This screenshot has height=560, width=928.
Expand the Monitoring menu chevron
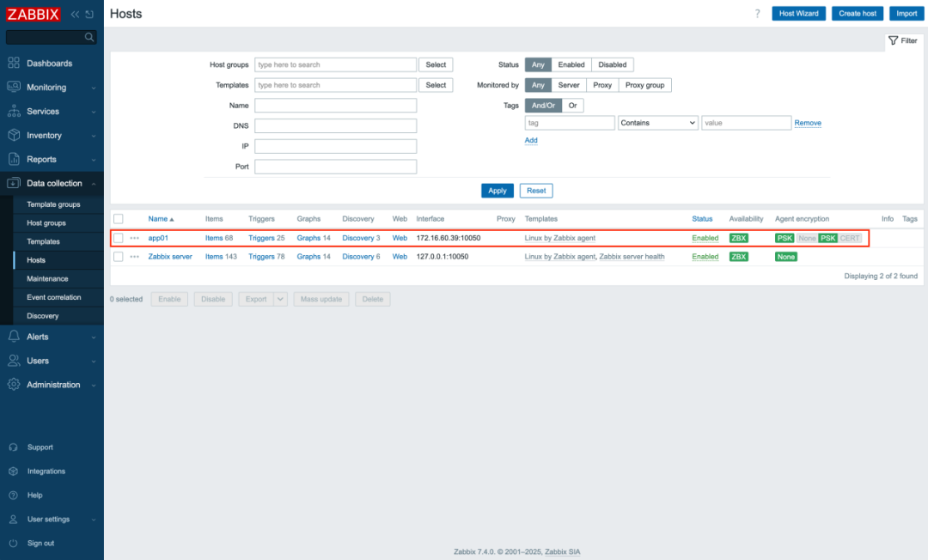94,88
